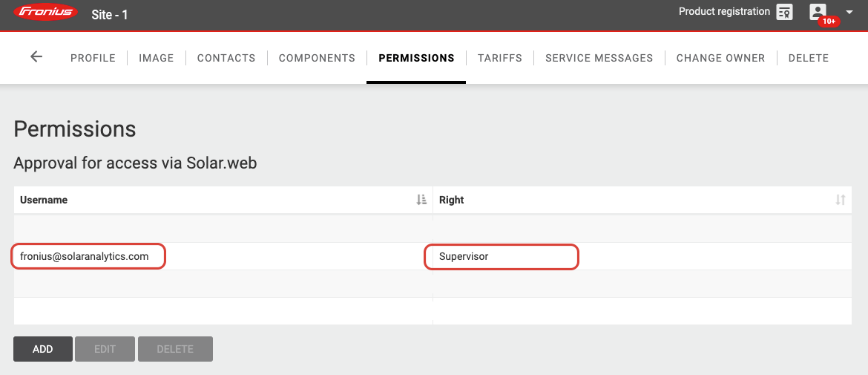868x375 pixels.
Task: Select the Tariffs tab
Action: [500, 58]
